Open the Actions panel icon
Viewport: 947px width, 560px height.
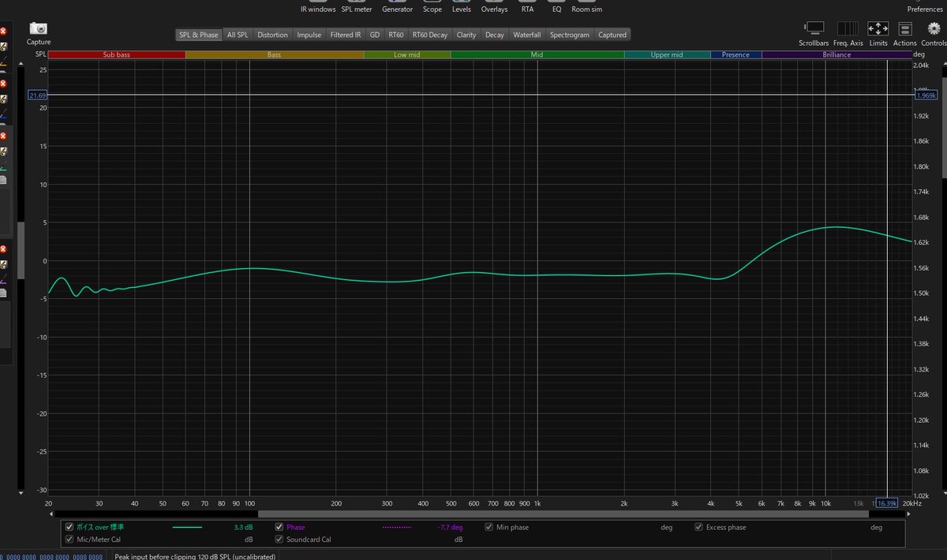click(904, 28)
